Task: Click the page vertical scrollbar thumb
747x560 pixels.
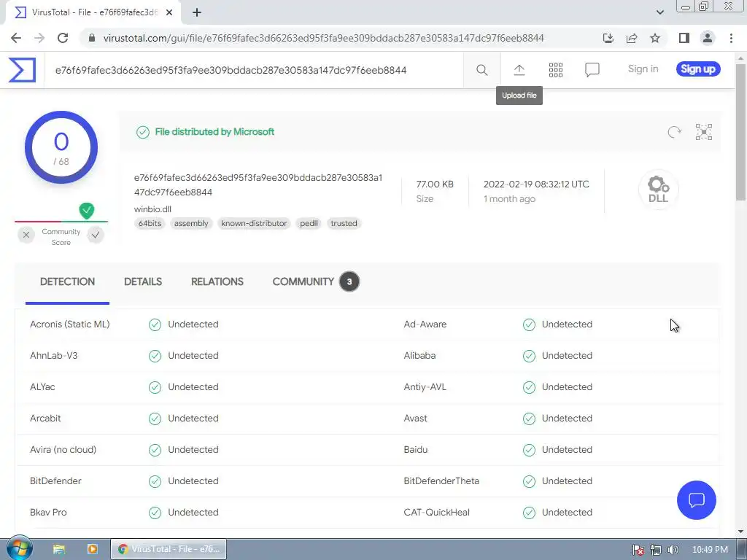Action: pyautogui.click(x=741, y=132)
